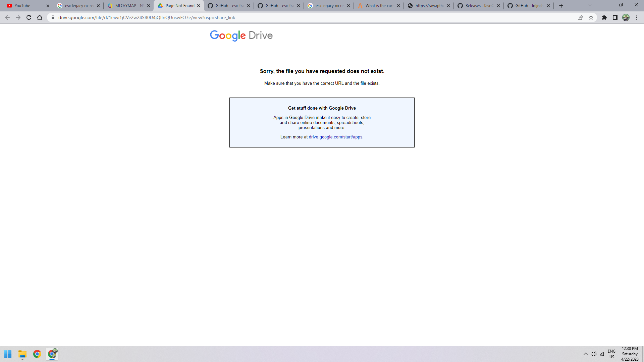Reload the Google Drive page
644x362 pixels.
(x=29, y=17)
